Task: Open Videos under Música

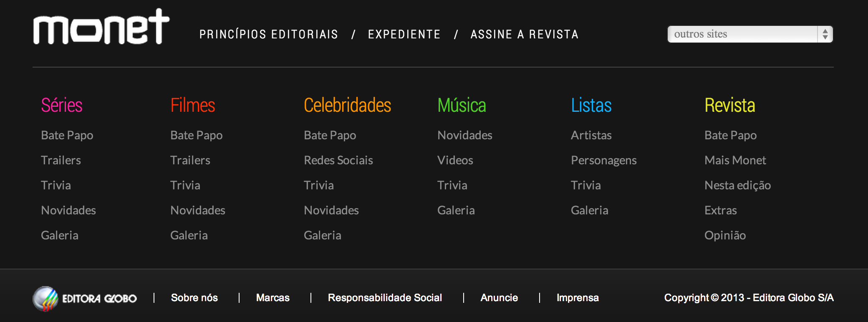Action: tap(455, 160)
